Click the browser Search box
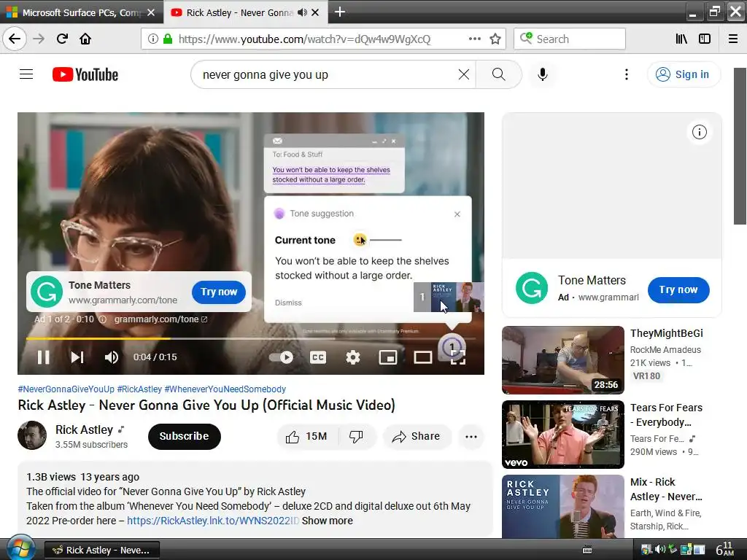Screen dimensions: 747x560 tap(569, 39)
